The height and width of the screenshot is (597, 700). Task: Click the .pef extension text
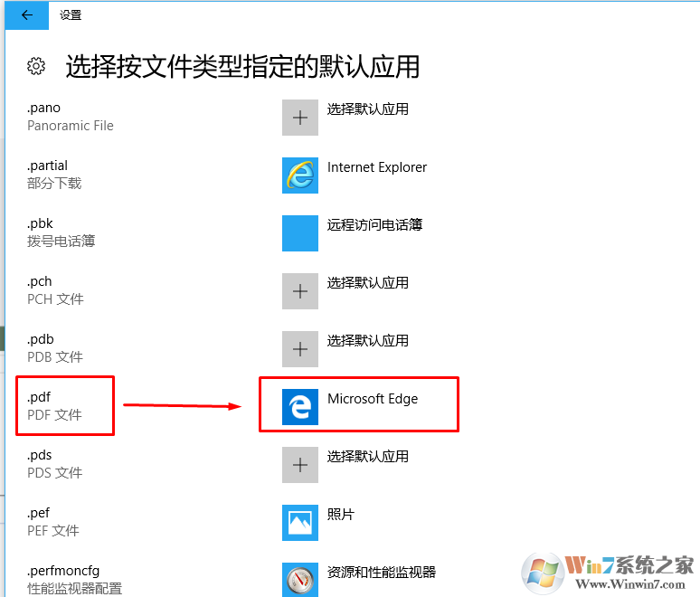[38, 513]
